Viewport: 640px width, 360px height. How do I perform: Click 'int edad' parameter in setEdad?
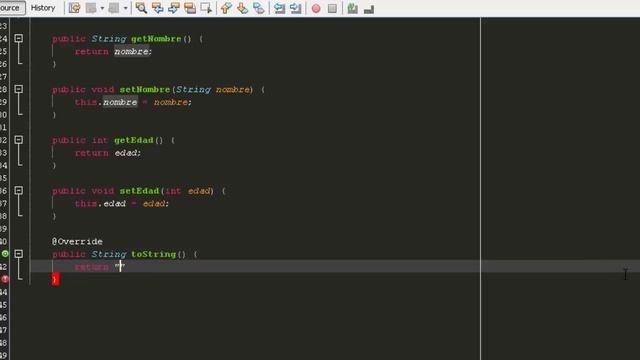coord(188,191)
